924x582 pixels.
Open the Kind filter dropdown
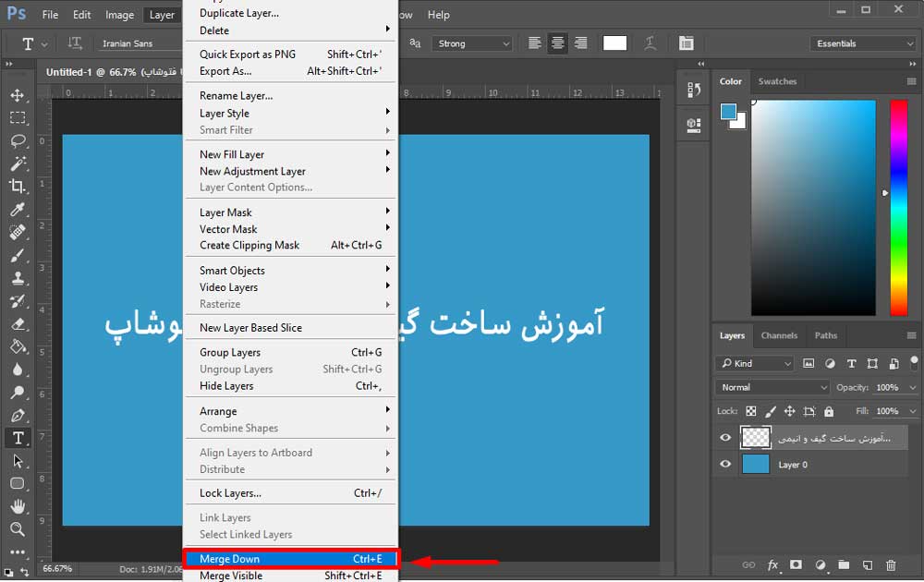[755, 363]
